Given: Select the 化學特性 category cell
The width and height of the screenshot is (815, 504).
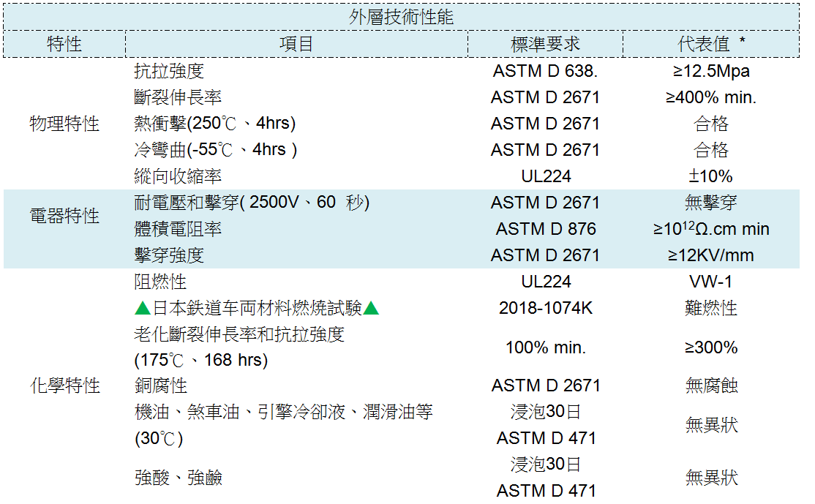Looking at the screenshot, I should point(64,385).
